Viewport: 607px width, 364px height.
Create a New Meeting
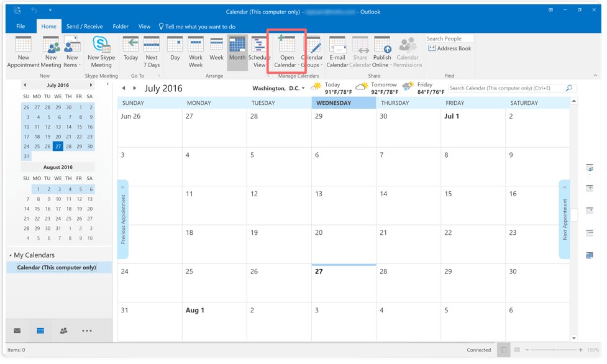point(51,52)
